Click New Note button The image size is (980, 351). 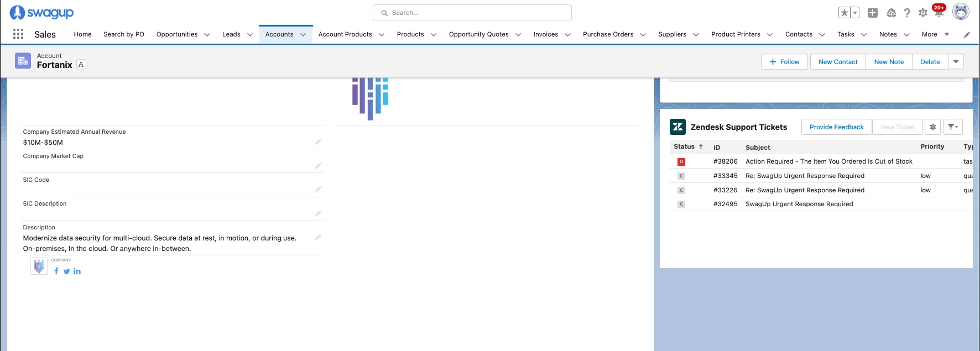point(889,62)
